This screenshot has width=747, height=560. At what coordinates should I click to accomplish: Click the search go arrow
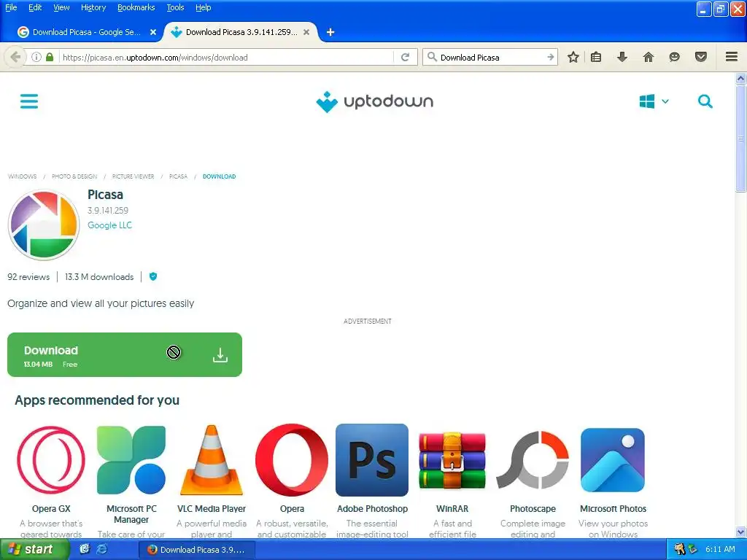click(551, 57)
